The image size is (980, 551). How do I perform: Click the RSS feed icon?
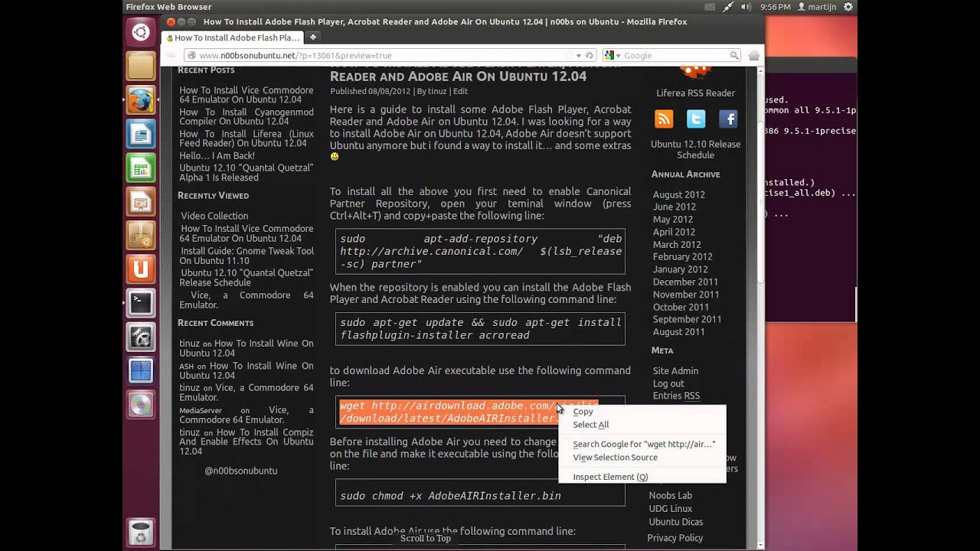coord(664,119)
